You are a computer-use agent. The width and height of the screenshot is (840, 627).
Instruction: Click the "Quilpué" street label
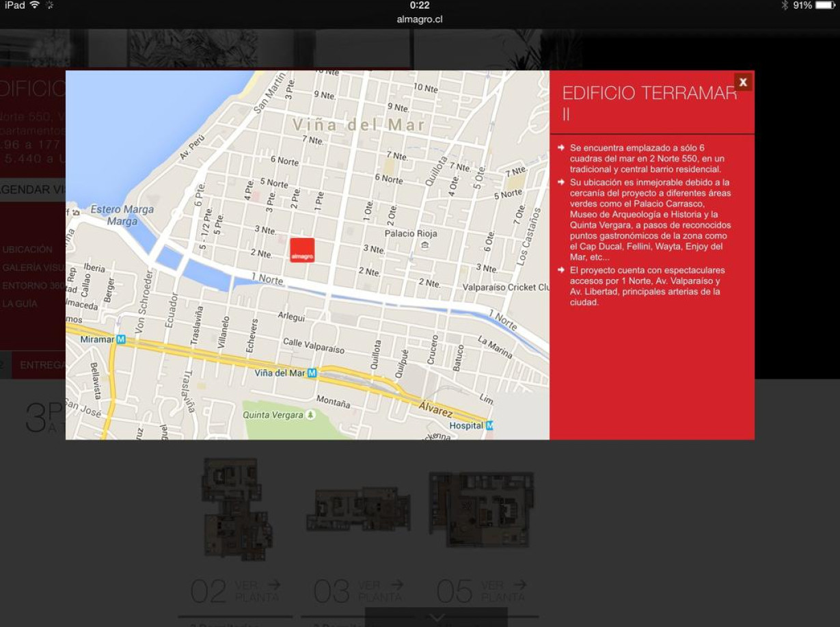tap(403, 364)
